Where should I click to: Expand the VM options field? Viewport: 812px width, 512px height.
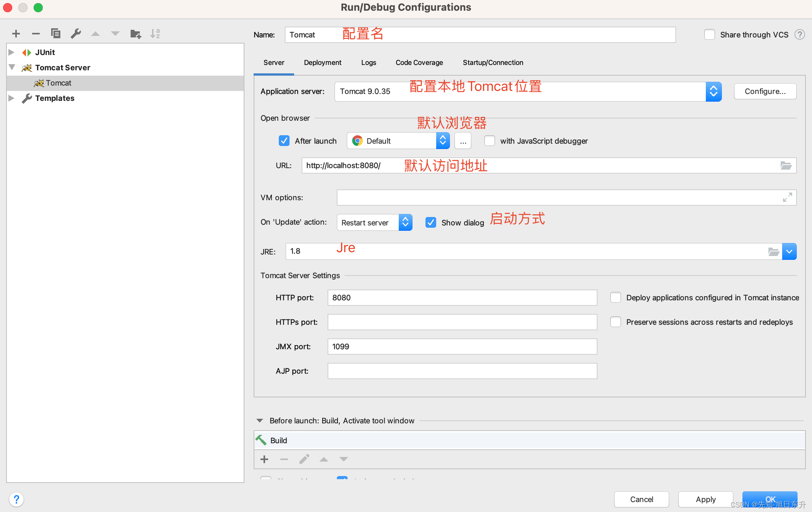pyautogui.click(x=787, y=198)
